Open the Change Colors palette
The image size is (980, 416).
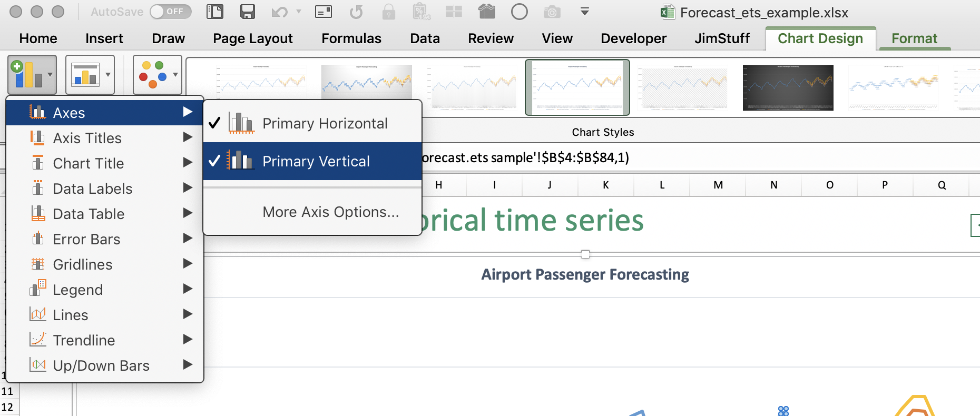[156, 75]
